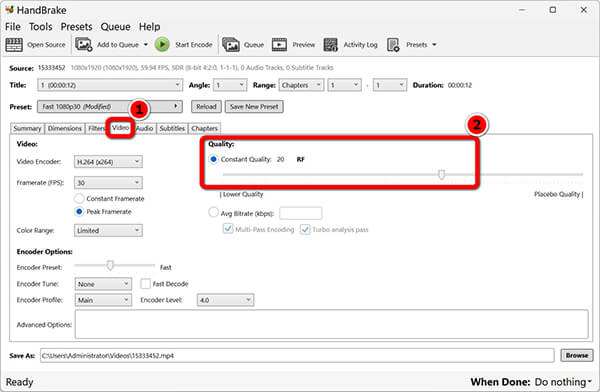Click the Ready status text

pos(19,382)
